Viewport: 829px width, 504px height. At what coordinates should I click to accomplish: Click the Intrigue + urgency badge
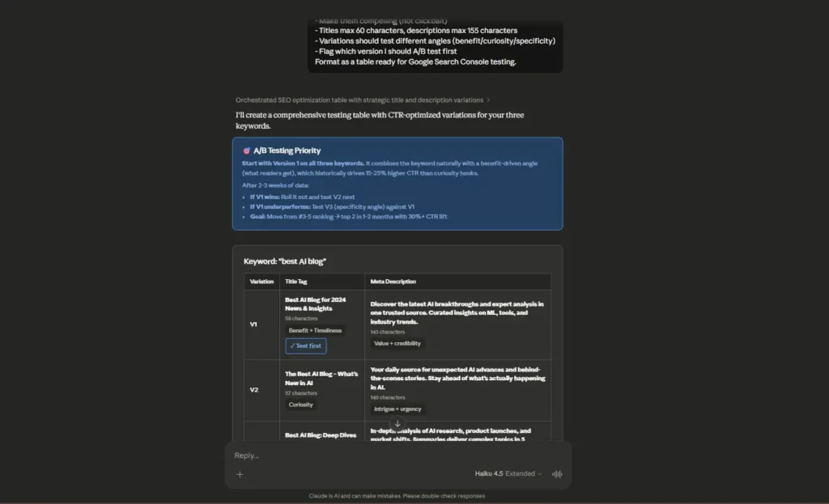pyautogui.click(x=397, y=409)
